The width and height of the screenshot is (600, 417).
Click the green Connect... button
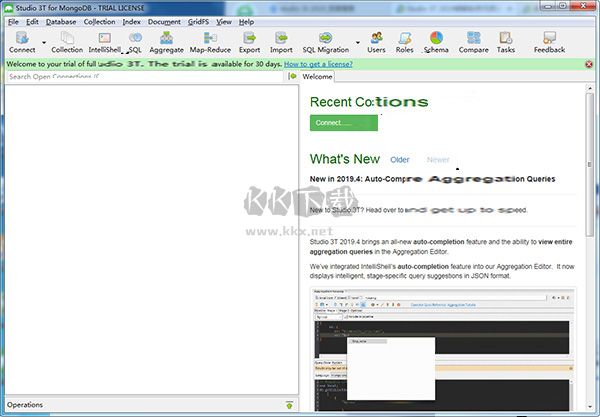(344, 123)
